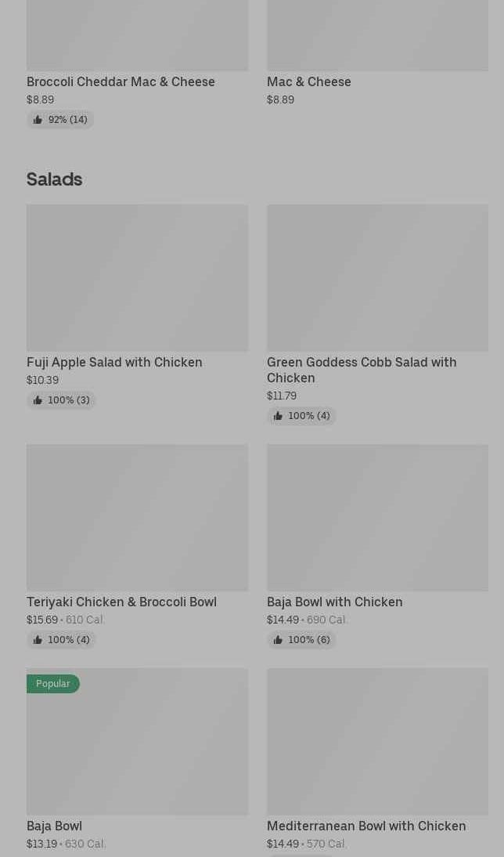Image resolution: width=504 pixels, height=857 pixels.
Task: Select the Teriyaki Chicken & Broccoli Bowl photo
Action: coord(137,518)
